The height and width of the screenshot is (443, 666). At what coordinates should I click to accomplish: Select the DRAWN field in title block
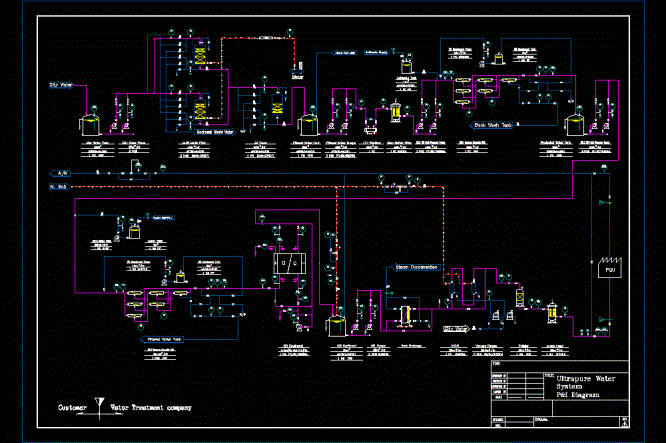(x=576, y=421)
